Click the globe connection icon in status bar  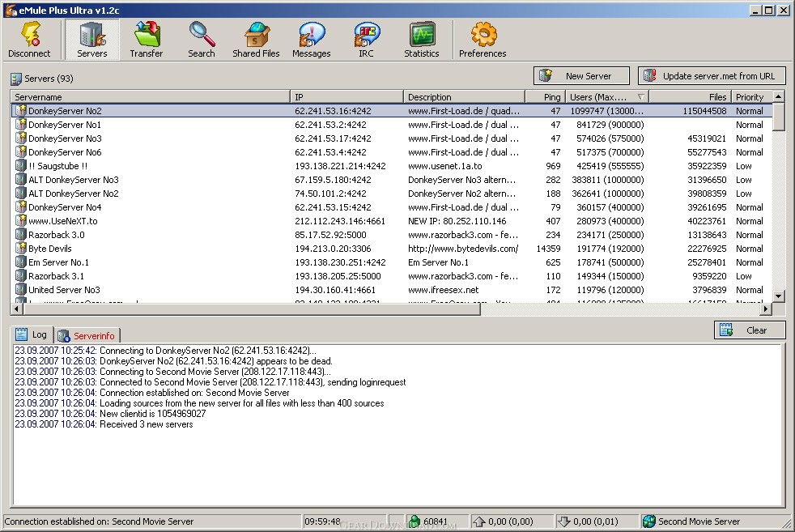[649, 521]
